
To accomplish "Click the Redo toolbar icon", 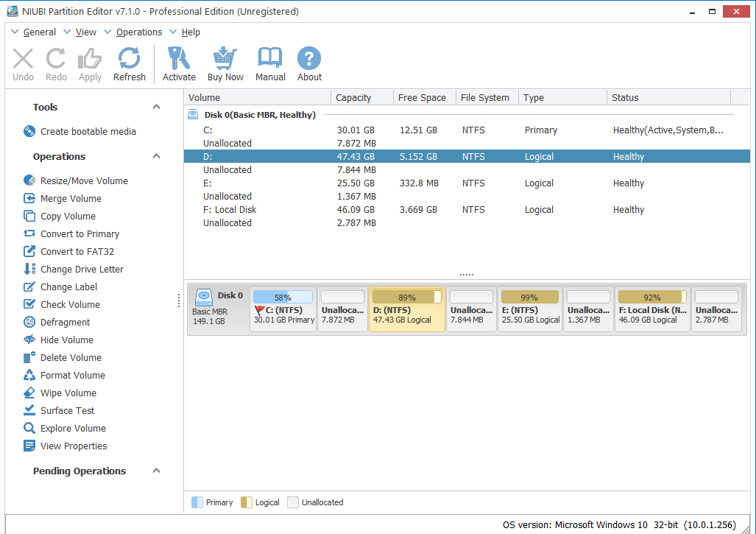I will 56,58.
